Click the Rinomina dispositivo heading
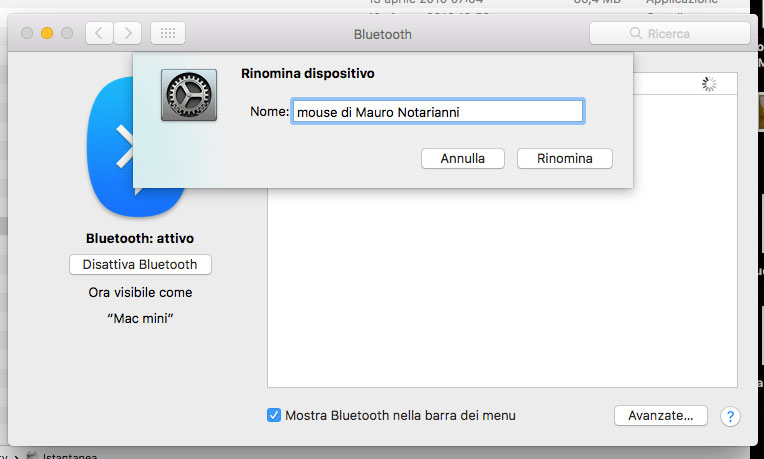The width and height of the screenshot is (764, 459). coord(308,74)
